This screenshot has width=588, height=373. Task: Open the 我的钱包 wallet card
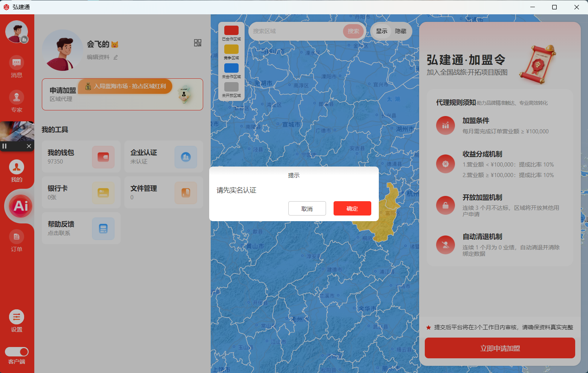(x=81, y=157)
